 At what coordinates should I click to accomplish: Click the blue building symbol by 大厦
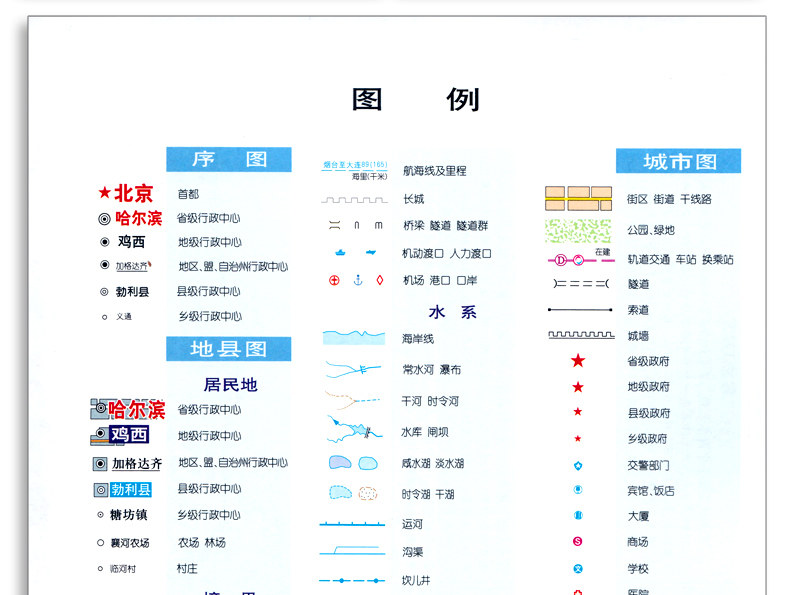point(578,515)
